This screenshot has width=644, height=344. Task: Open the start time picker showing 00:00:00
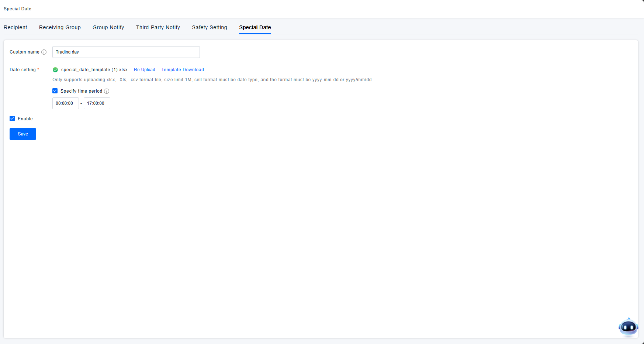[65, 103]
